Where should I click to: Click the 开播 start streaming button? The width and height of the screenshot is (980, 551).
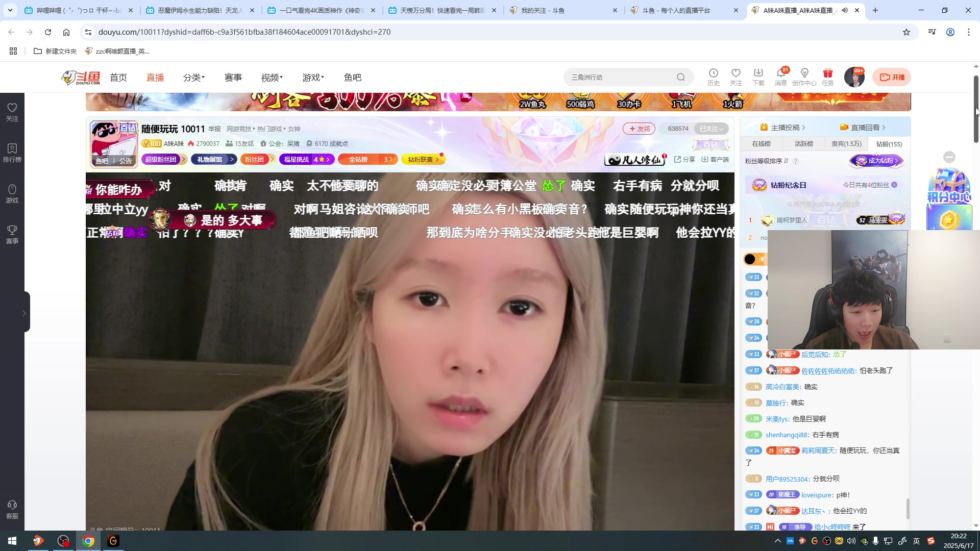[x=892, y=77]
